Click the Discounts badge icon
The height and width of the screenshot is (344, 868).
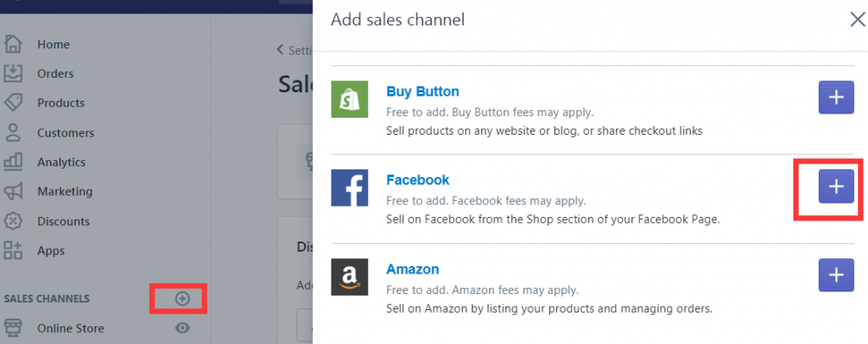coord(13,221)
